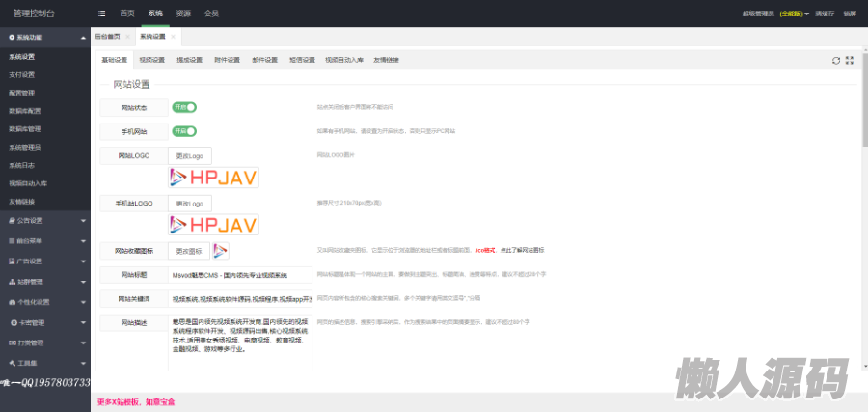Click the 网站标题 row help text
This screenshot has height=412, width=868.
click(x=431, y=274)
